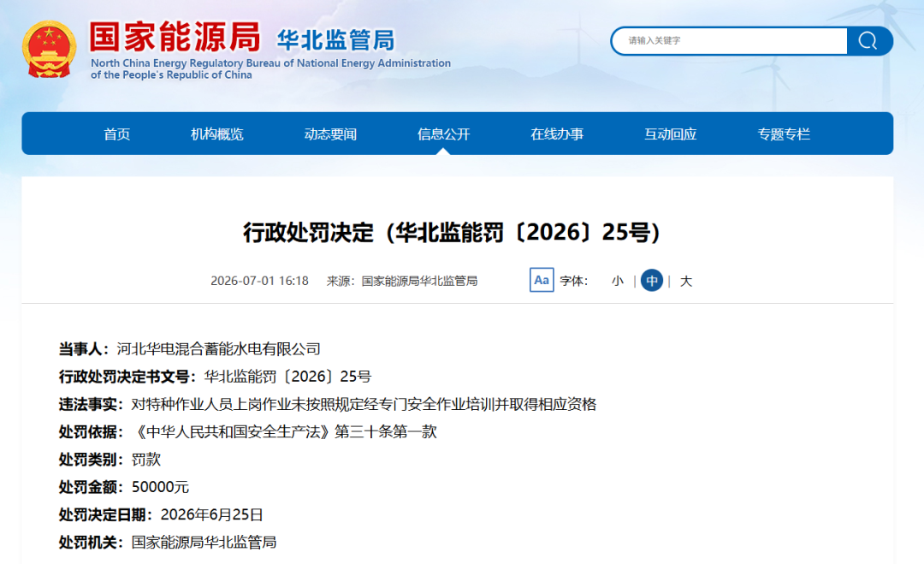Open the 信息公开 menu item
Viewport: 924px width, 564px height.
tap(444, 134)
